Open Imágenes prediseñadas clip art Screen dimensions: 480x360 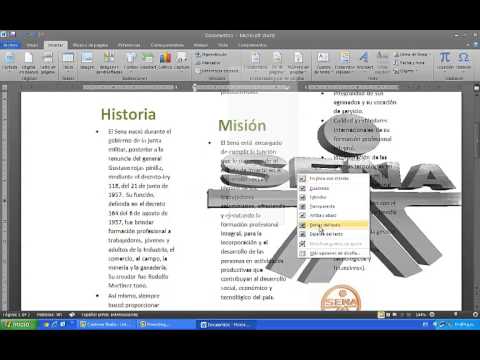pos(109,63)
